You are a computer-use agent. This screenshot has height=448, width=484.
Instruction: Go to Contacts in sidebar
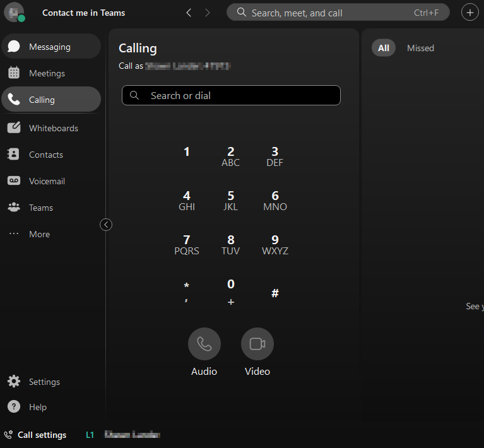pos(45,155)
